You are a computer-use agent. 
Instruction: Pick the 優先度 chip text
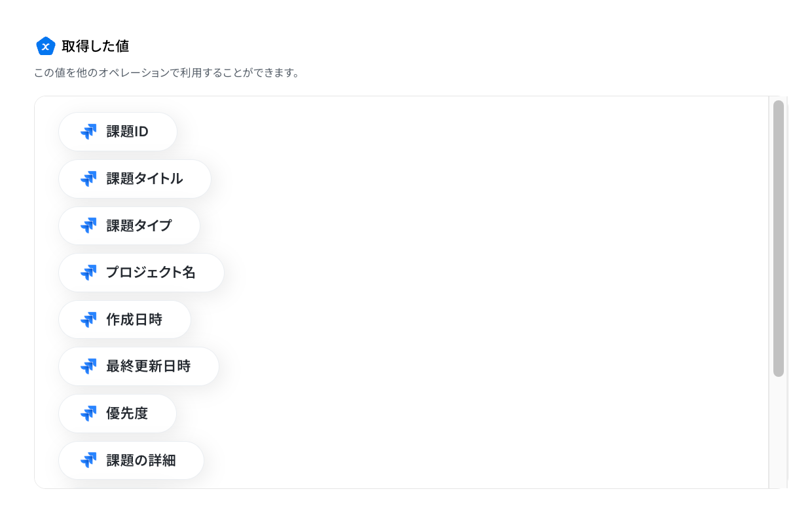(127, 414)
